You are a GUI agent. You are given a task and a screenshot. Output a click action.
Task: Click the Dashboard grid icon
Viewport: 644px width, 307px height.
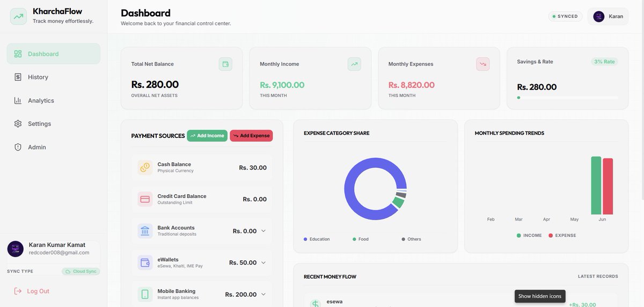pos(18,54)
